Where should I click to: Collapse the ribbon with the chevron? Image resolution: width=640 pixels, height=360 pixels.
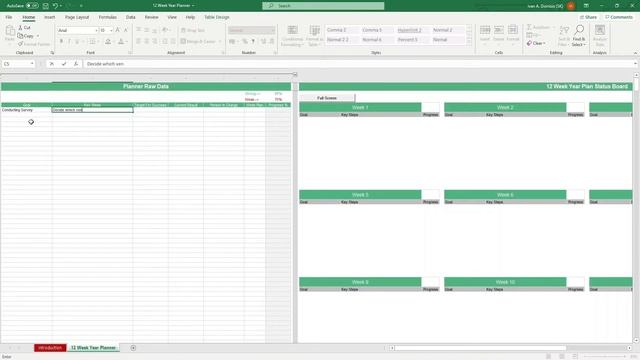pyautogui.click(x=635, y=53)
